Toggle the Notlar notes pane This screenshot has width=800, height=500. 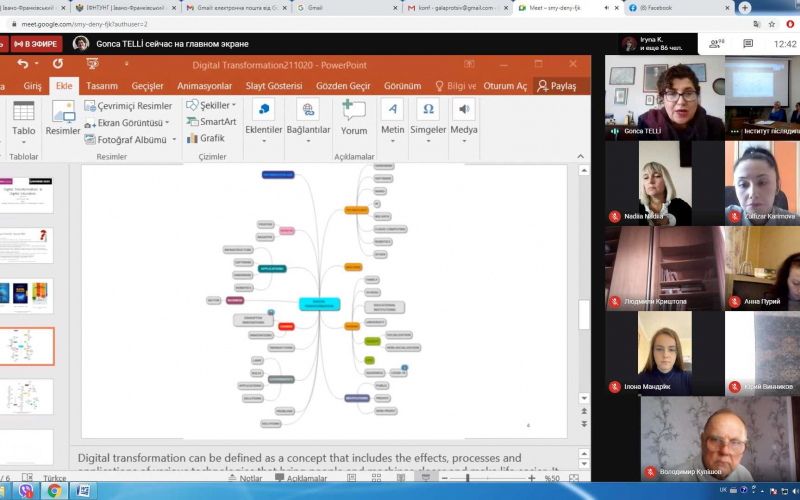pyautogui.click(x=245, y=478)
